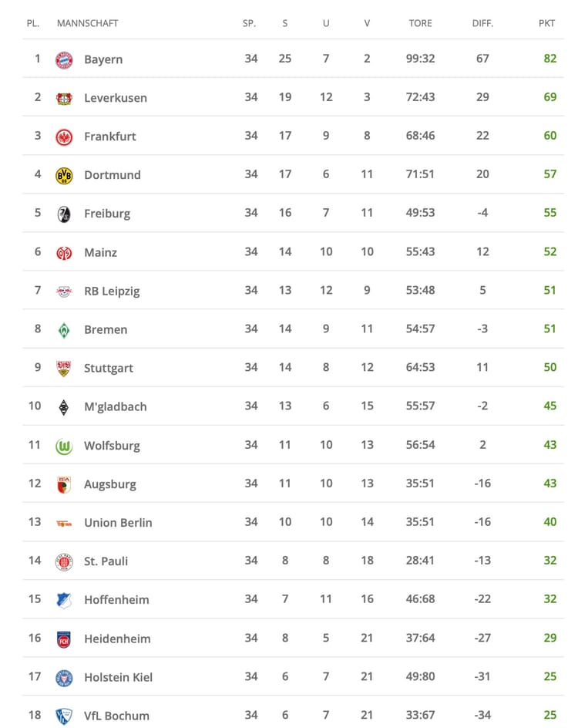The image size is (578, 728).
Task: Open the Stuttgart team name link
Action: [x=109, y=368]
